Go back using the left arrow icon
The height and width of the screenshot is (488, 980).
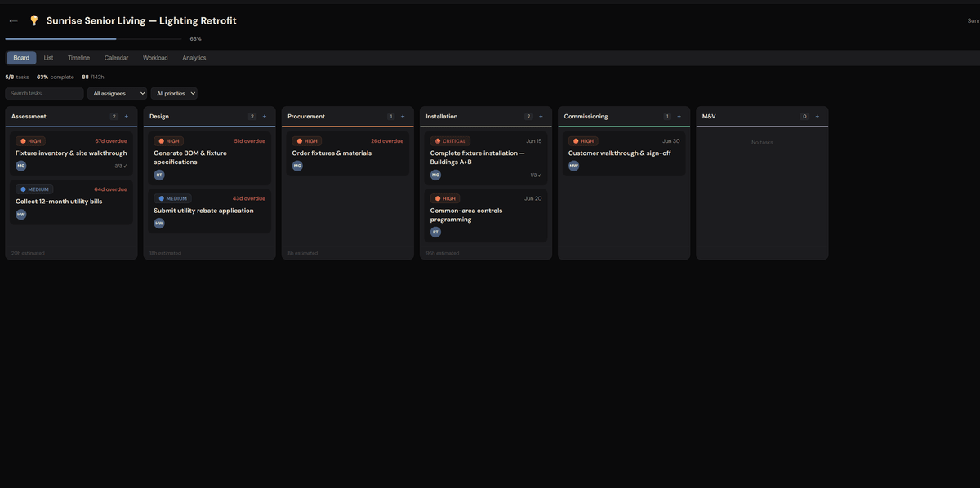tap(13, 20)
